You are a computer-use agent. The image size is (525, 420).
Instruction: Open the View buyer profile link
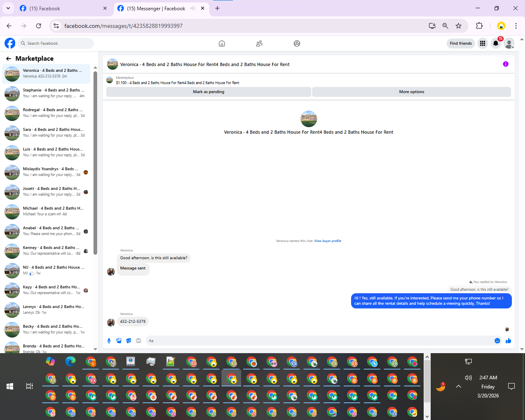328,241
